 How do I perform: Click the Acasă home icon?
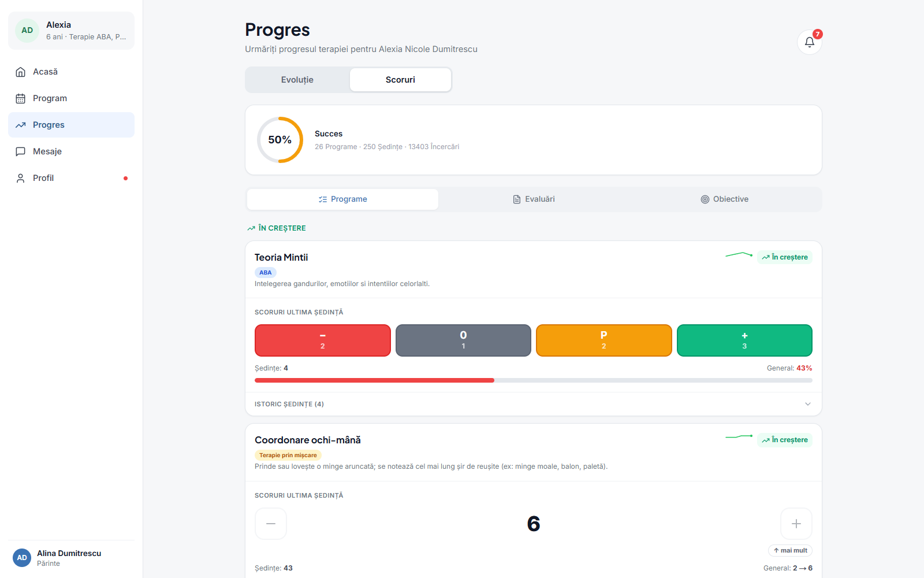pos(21,72)
